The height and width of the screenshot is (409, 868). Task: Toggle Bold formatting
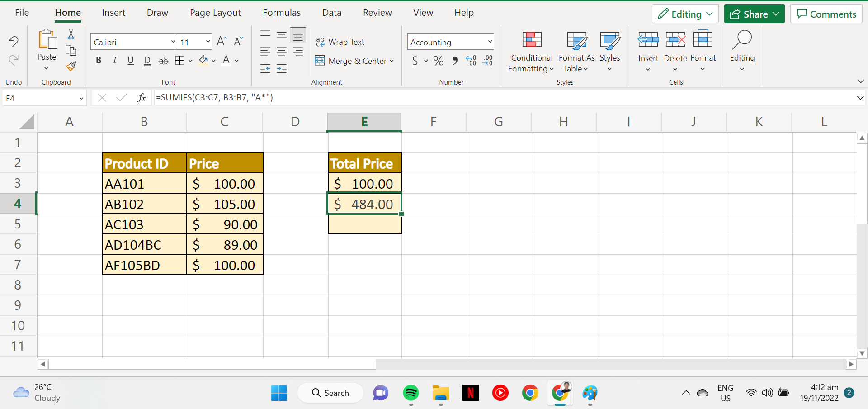tap(99, 61)
